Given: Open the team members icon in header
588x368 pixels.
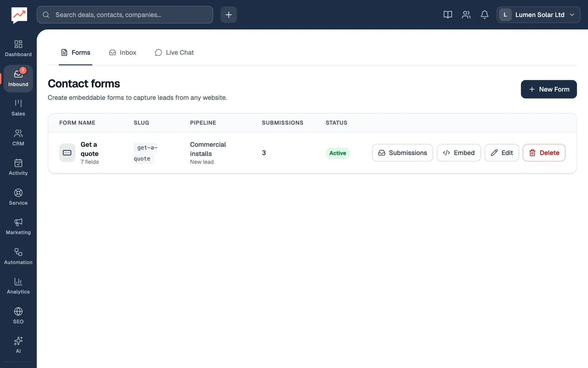Looking at the screenshot, I should point(466,15).
